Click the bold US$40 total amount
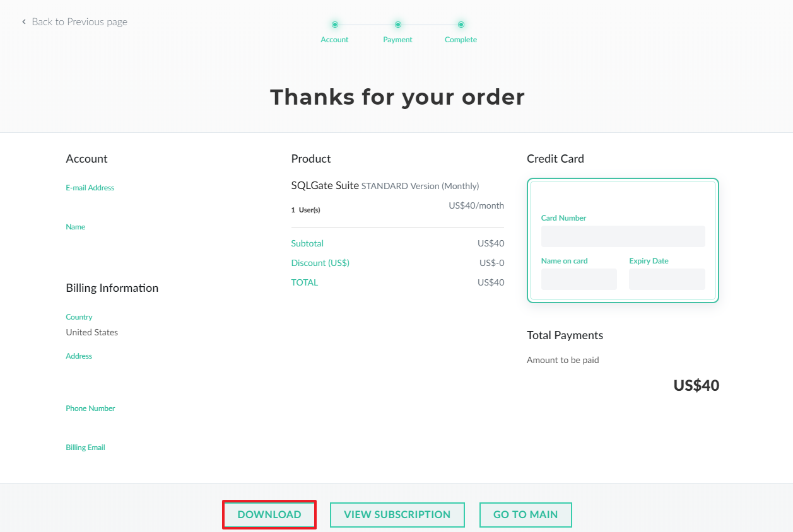This screenshot has height=532, width=793. (696, 386)
